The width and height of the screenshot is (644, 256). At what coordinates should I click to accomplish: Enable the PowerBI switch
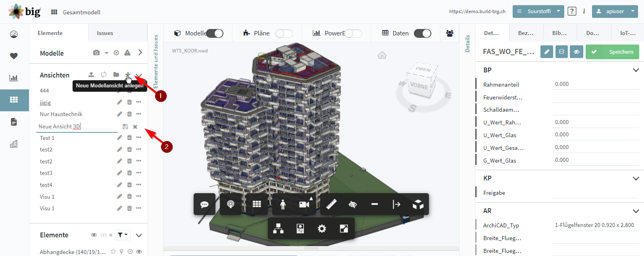click(353, 33)
